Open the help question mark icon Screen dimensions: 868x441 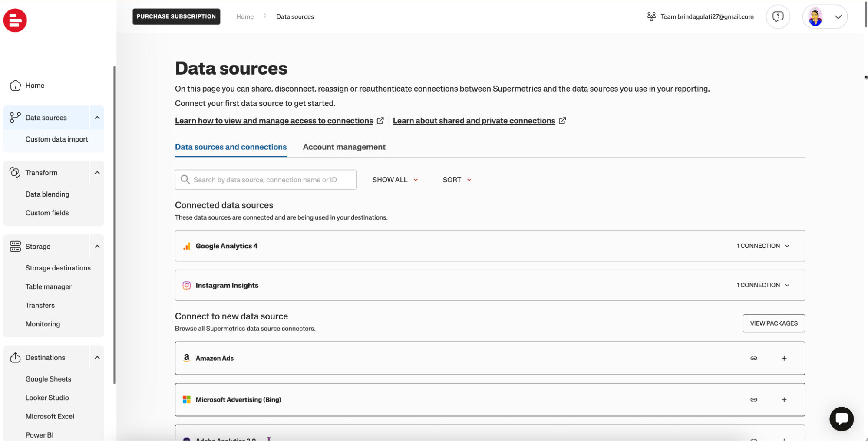pos(778,16)
